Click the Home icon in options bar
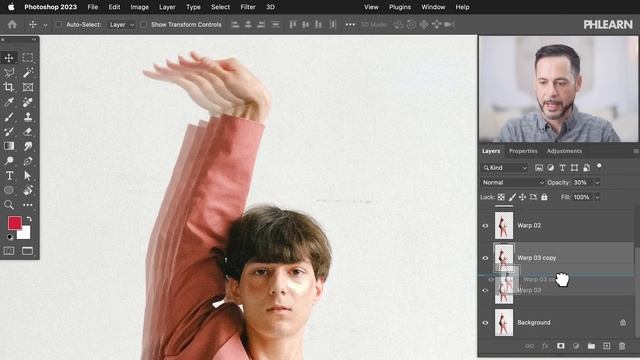The height and width of the screenshot is (360, 640). [12, 24]
